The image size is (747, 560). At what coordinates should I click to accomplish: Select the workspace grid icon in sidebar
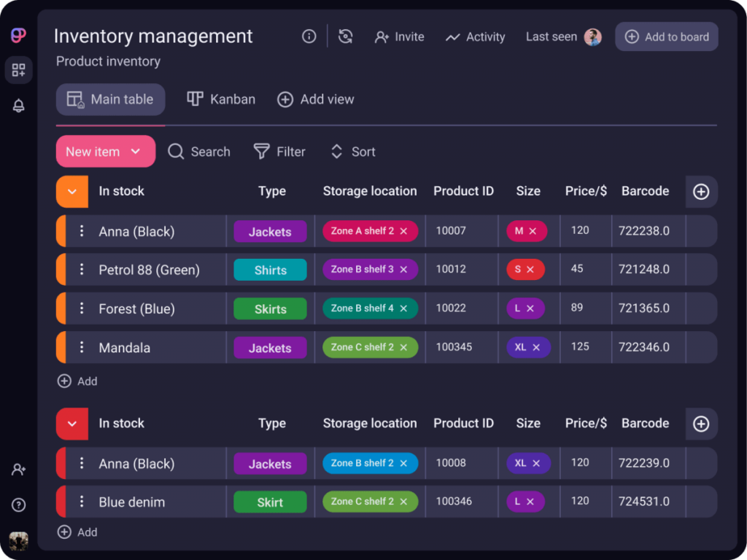point(18,70)
